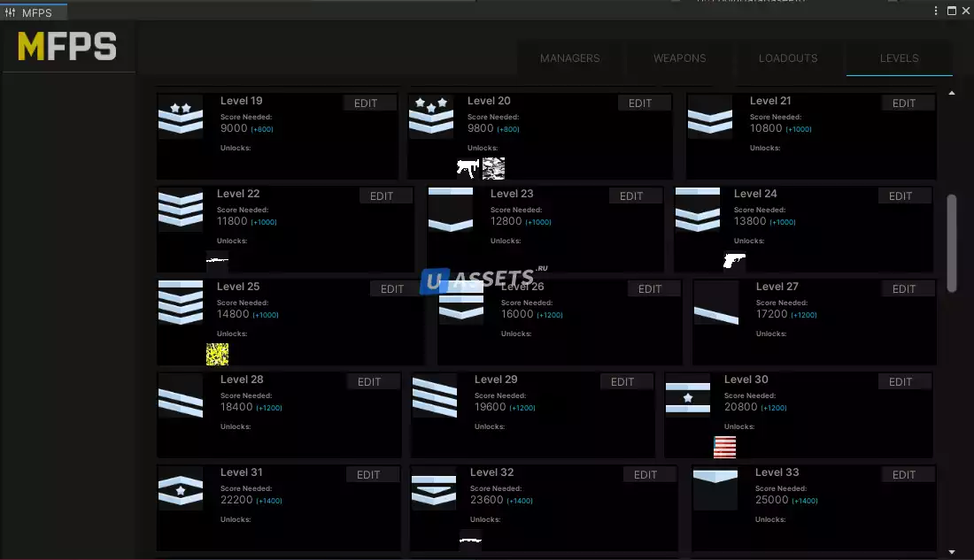Click the Level 22 rank badge icon
This screenshot has width=974, height=560.
[180, 209]
